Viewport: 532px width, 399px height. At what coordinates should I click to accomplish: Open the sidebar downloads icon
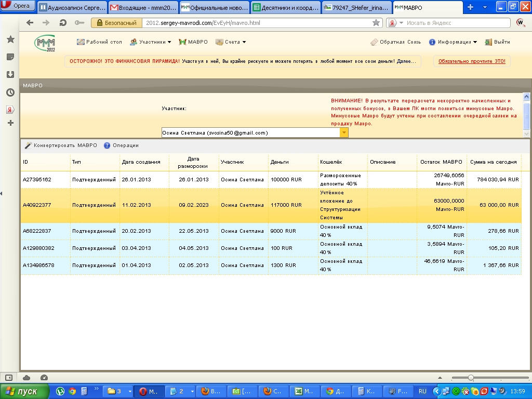[10, 75]
